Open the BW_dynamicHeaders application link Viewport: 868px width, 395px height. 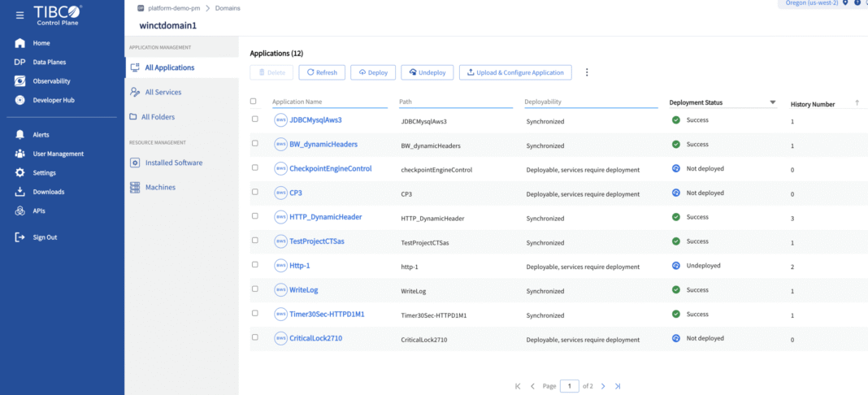pyautogui.click(x=323, y=144)
